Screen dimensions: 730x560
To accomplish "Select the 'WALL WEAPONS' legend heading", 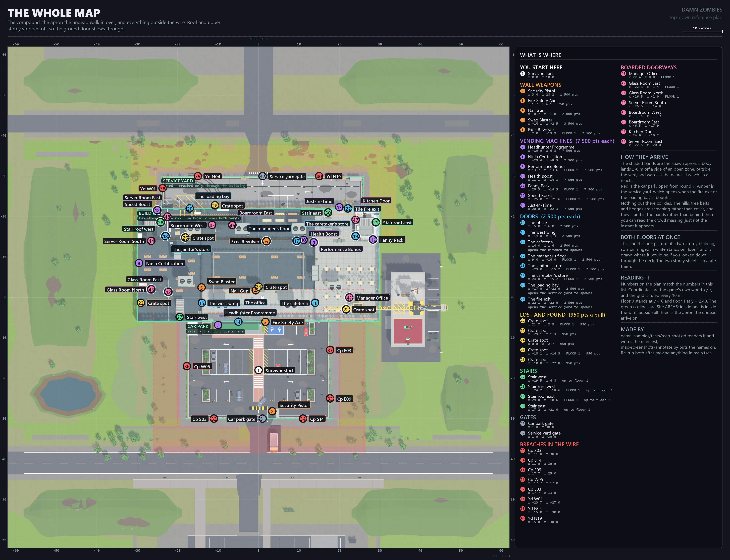I will (x=541, y=85).
